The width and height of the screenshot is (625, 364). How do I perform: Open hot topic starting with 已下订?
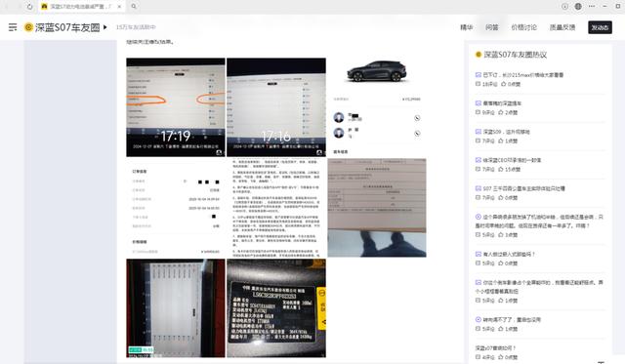523,74
